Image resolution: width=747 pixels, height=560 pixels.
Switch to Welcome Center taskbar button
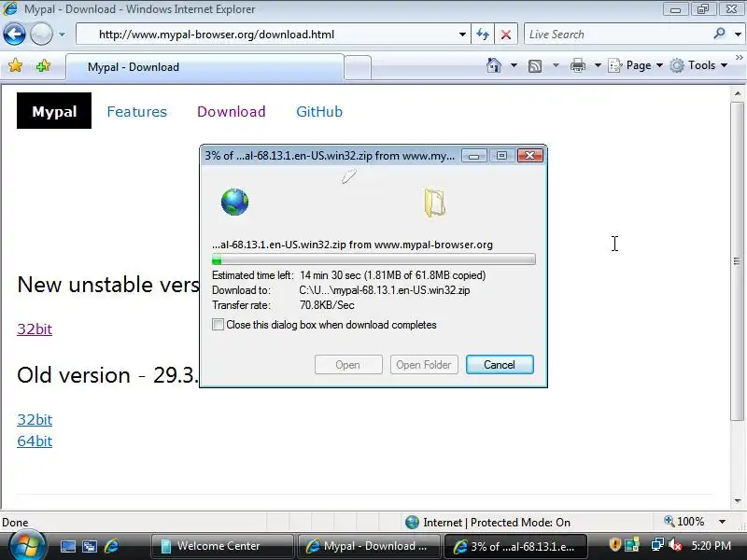tap(222, 546)
